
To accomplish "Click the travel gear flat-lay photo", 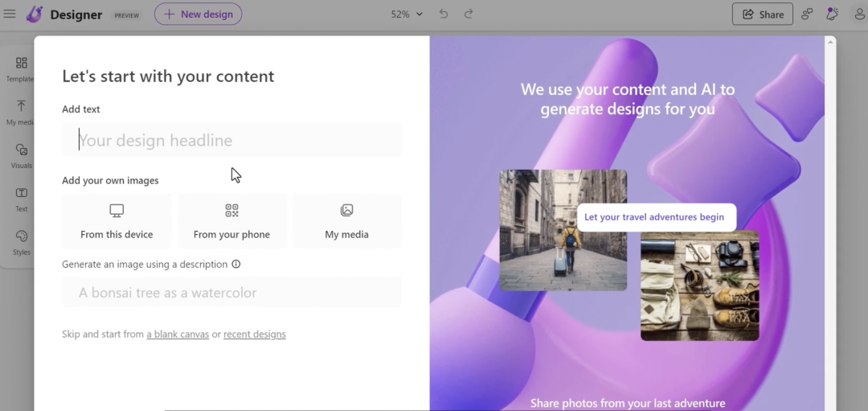I will click(700, 286).
